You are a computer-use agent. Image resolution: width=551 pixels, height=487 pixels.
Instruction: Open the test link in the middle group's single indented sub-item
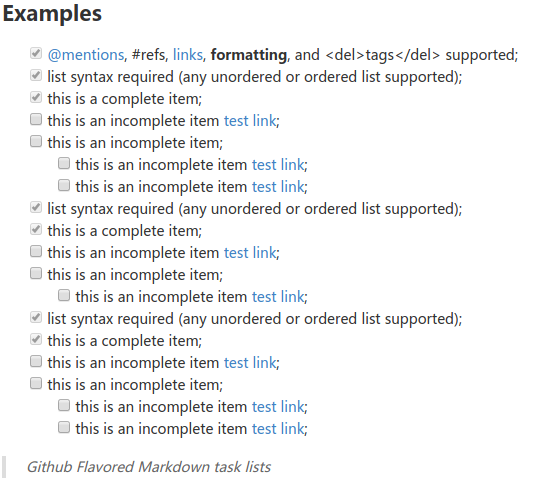[x=278, y=297]
